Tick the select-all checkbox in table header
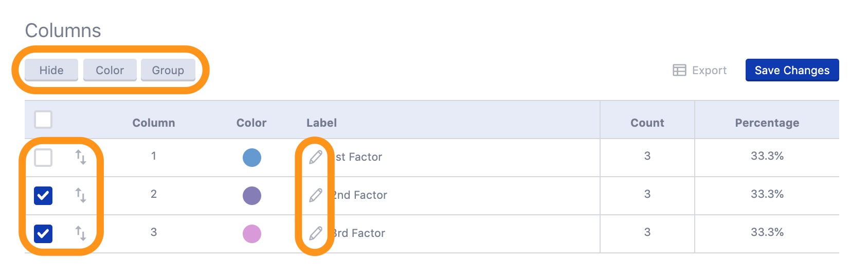Image resolution: width=868 pixels, height=273 pixels. (43, 120)
